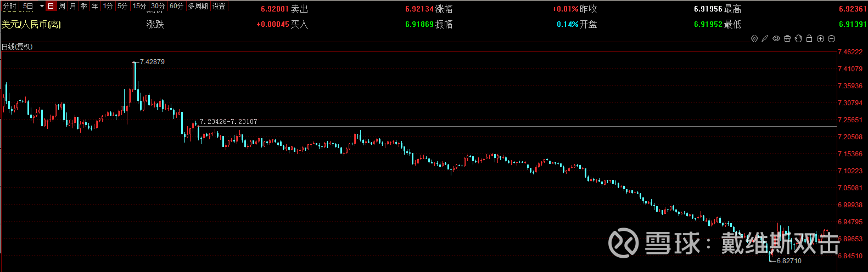Select the 周 weekly period tab
Image resolution: width=868 pixels, height=272 pixels.
pos(62,6)
